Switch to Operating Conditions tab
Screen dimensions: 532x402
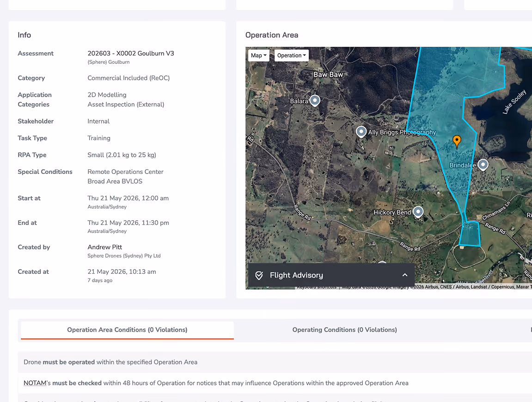[344, 330]
